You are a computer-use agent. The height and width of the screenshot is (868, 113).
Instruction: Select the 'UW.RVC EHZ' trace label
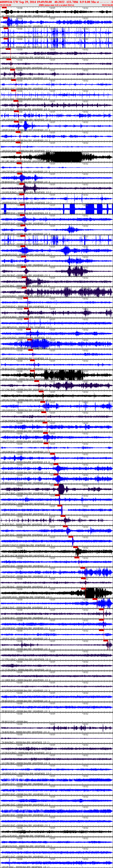tap(8, 639)
